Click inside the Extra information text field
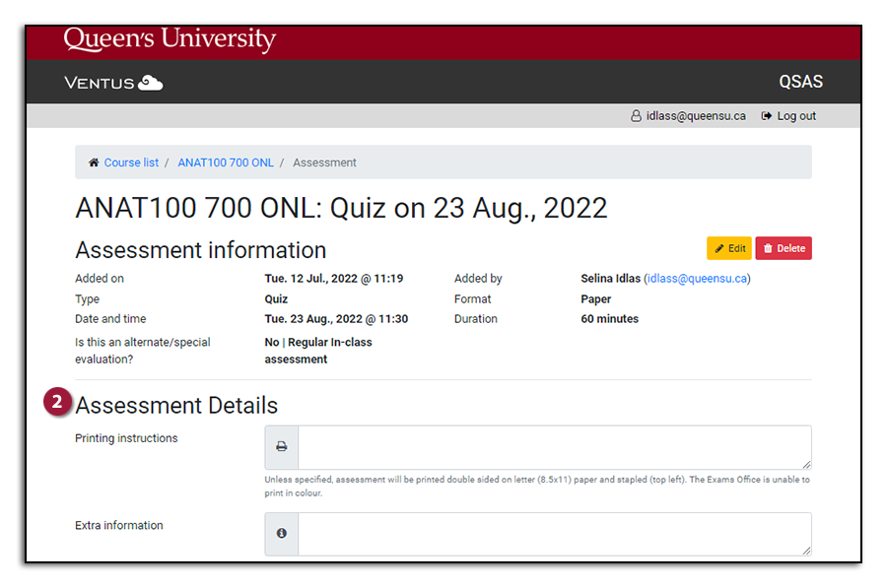This screenshot has width=887, height=588. tap(552, 534)
